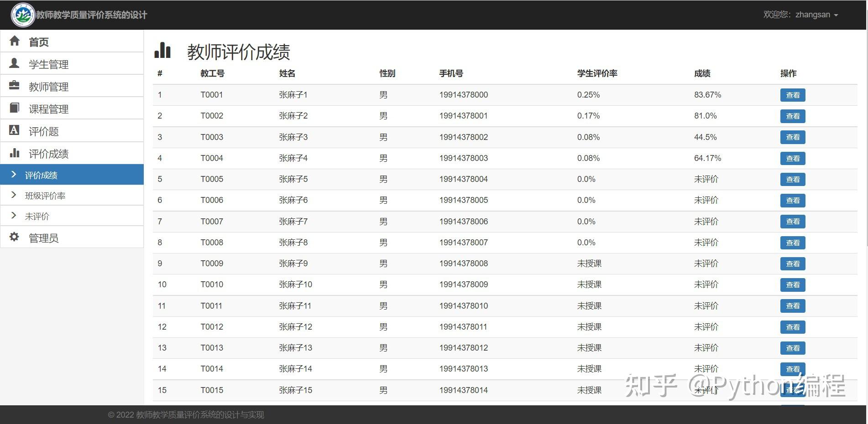Select the user icon beside 学生管理
Image resolution: width=868 pixels, height=424 pixels.
point(15,63)
